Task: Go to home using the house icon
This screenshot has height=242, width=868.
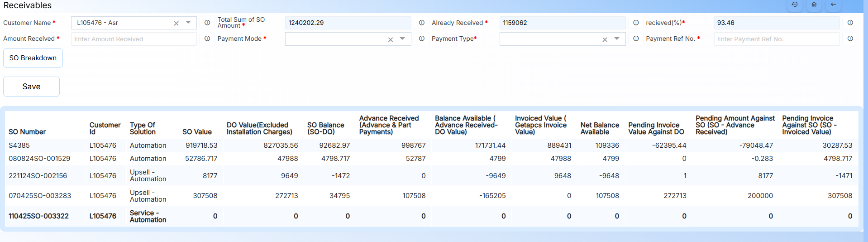Action: coord(814,5)
